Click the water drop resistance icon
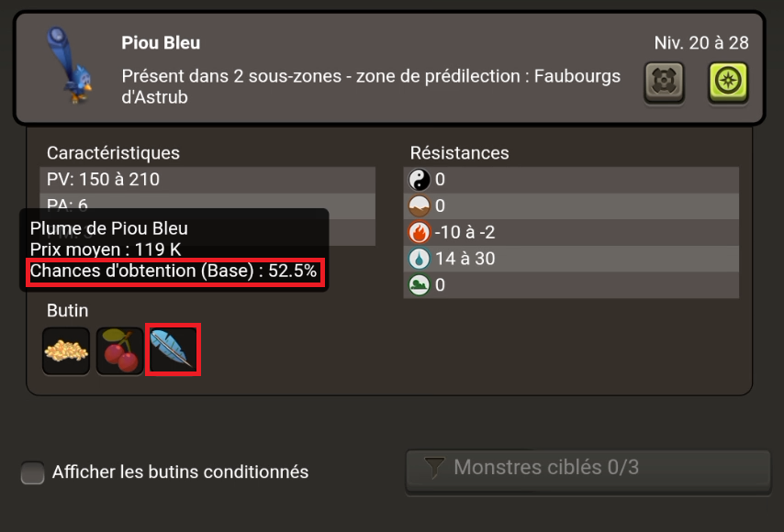This screenshot has height=532, width=784. pos(419,259)
